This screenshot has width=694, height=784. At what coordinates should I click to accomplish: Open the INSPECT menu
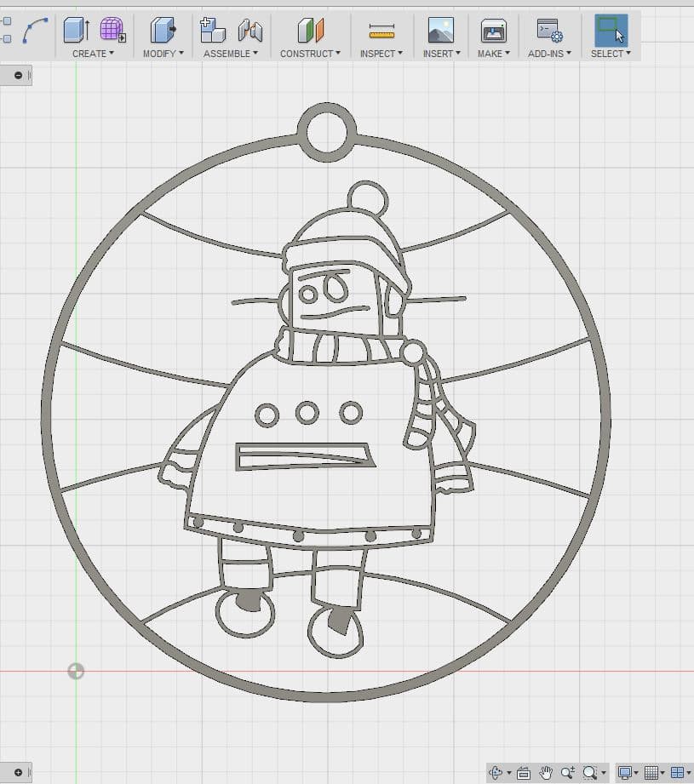(381, 54)
